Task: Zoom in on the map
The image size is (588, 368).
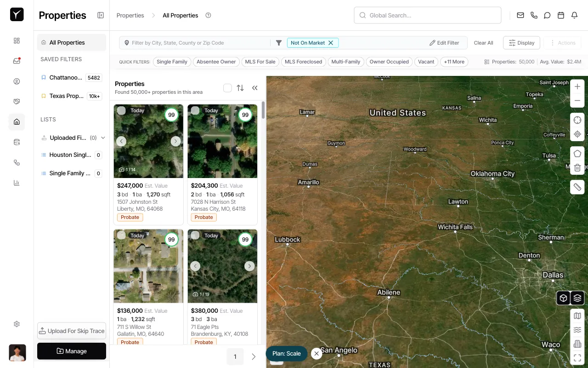Action: 577,86
